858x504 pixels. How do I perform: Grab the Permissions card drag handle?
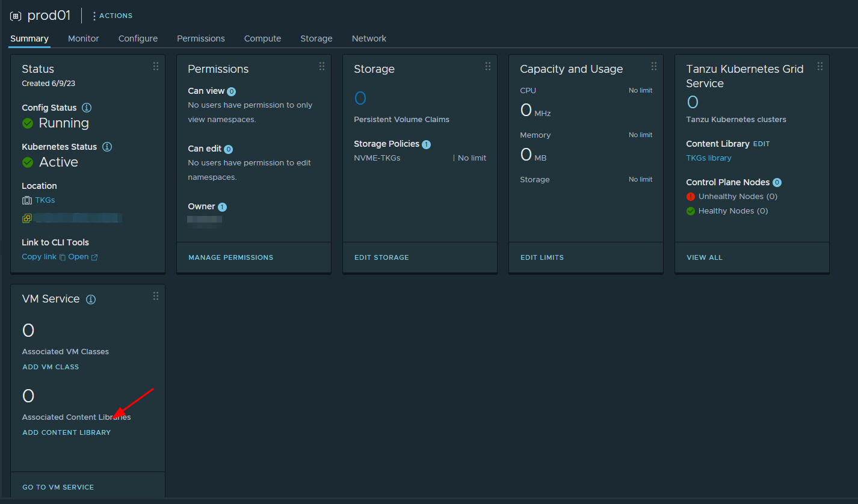pyautogui.click(x=322, y=66)
